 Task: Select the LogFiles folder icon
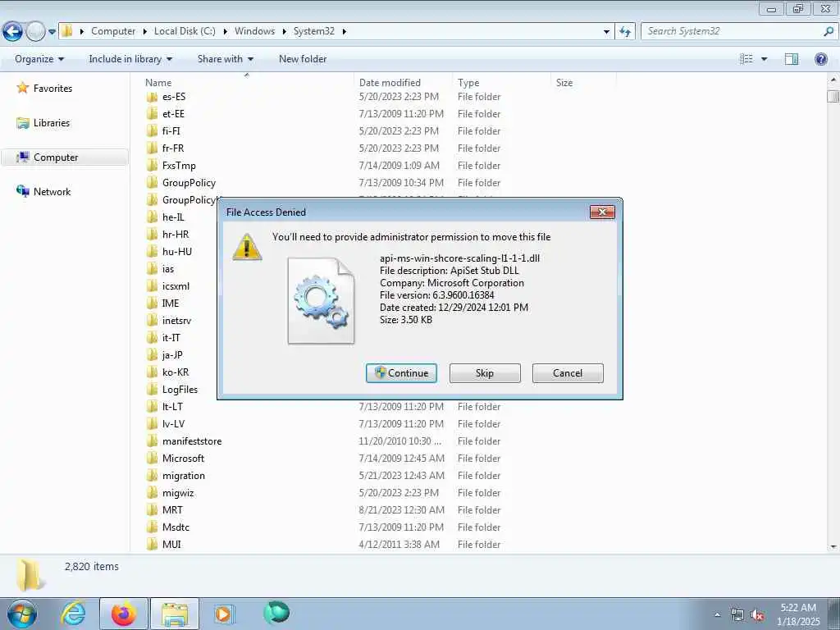click(152, 390)
